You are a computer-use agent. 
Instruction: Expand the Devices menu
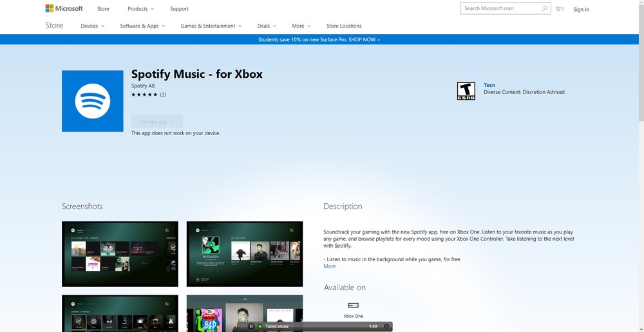click(92, 26)
